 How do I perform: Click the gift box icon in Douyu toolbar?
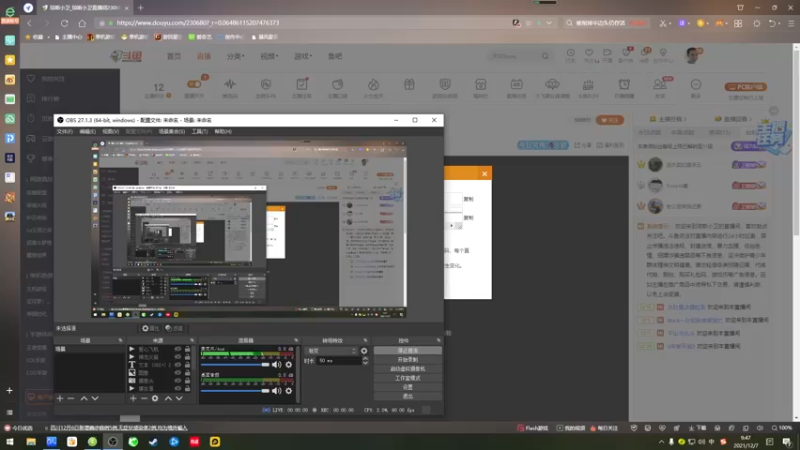[x=409, y=84]
